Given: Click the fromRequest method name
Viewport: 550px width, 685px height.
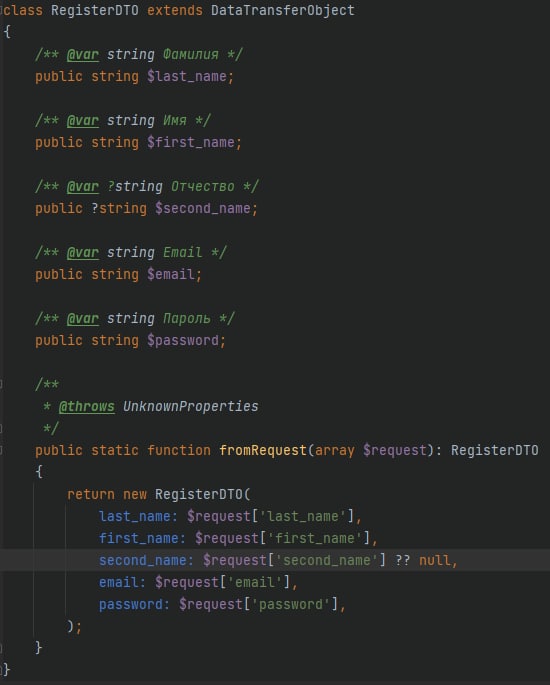Looking at the screenshot, I should (x=263, y=450).
